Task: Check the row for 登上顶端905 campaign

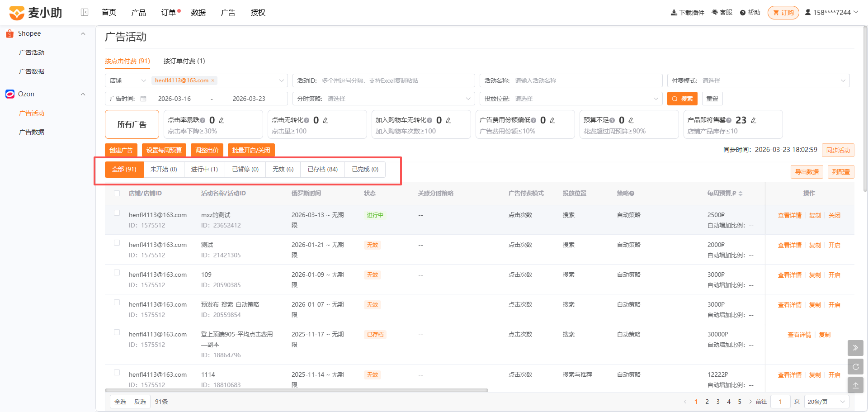Action: point(117,332)
